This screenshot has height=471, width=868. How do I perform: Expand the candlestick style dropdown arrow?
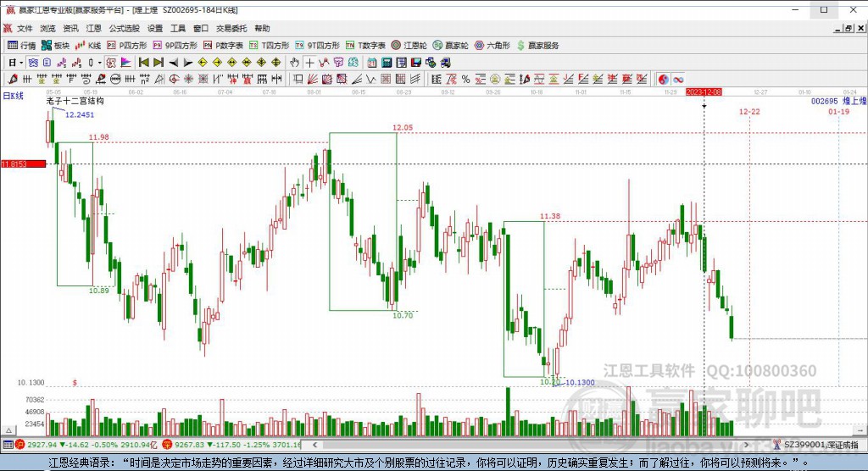coord(99,63)
